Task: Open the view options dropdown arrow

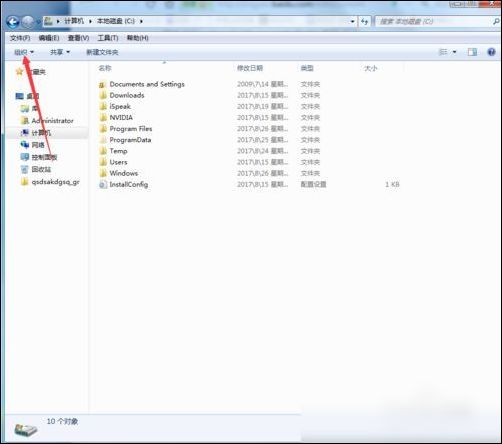Action: click(454, 52)
